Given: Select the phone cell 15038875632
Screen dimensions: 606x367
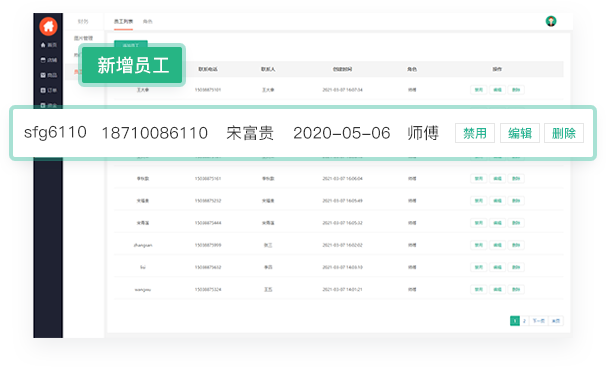Looking at the screenshot, I should pos(208,267).
